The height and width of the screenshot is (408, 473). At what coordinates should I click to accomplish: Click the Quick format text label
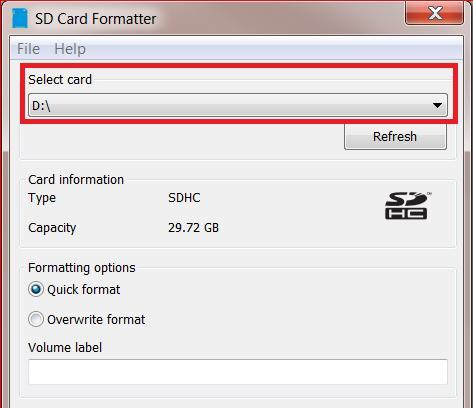coord(84,290)
